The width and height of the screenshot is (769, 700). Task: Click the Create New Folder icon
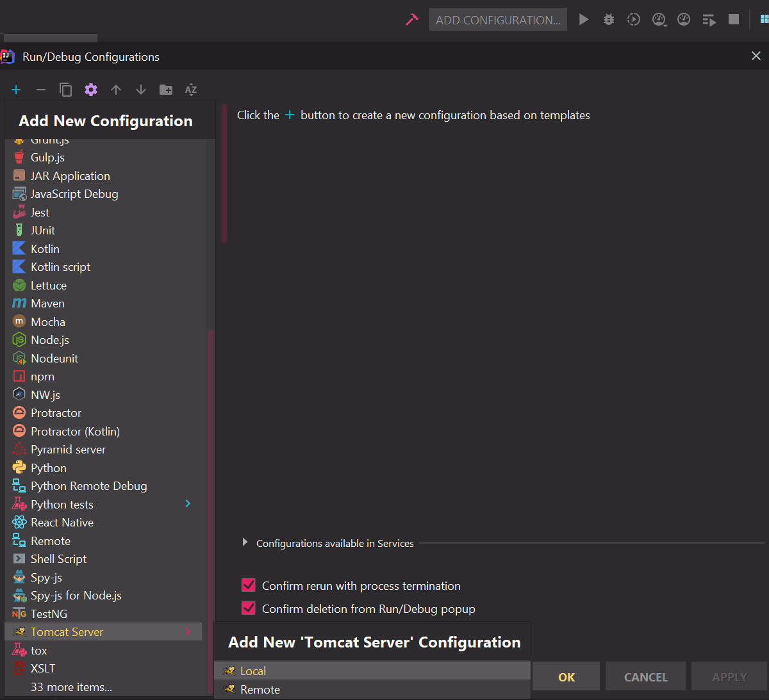click(166, 90)
